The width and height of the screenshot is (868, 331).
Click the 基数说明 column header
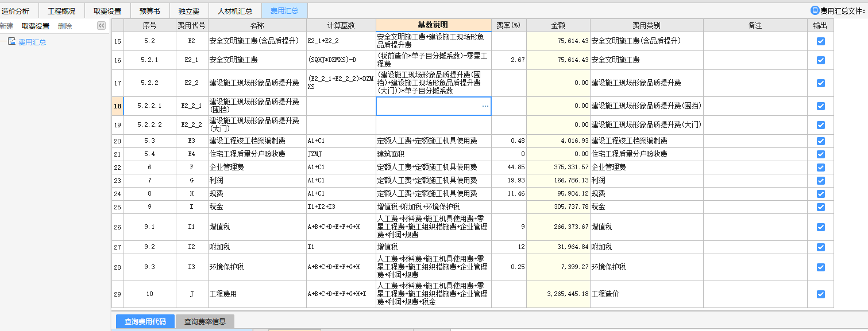[x=434, y=25]
